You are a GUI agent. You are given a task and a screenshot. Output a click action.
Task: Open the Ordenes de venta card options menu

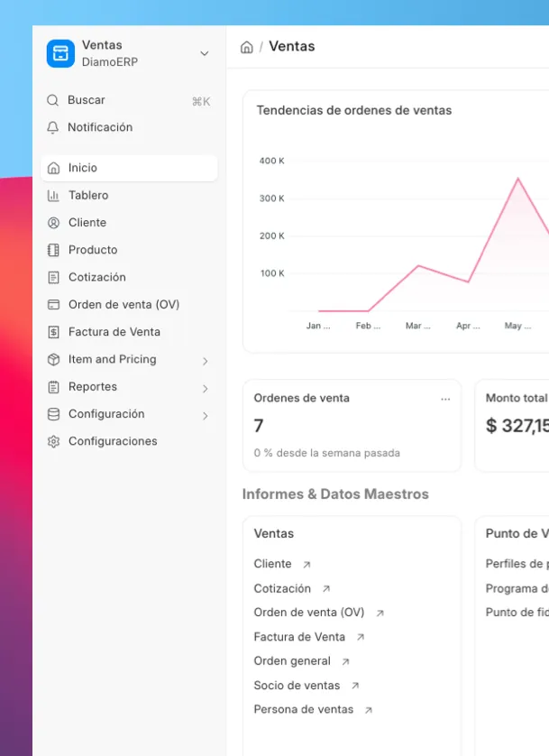click(445, 400)
